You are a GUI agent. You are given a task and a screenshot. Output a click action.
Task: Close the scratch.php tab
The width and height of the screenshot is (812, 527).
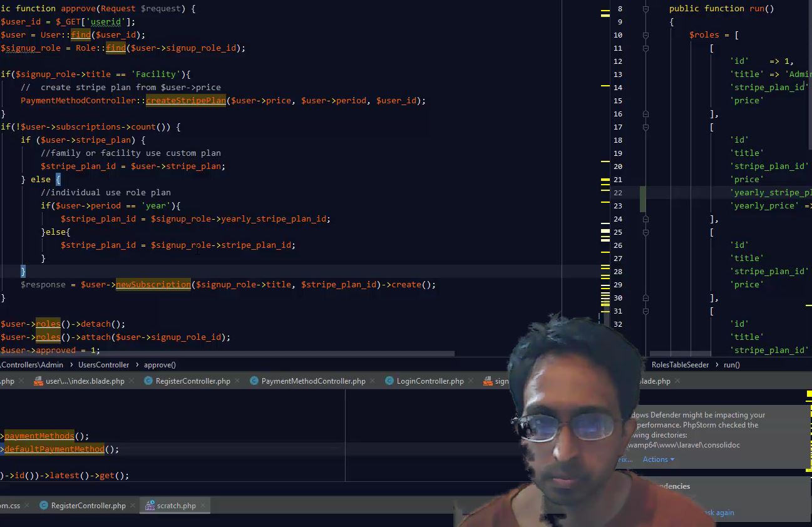point(203,506)
